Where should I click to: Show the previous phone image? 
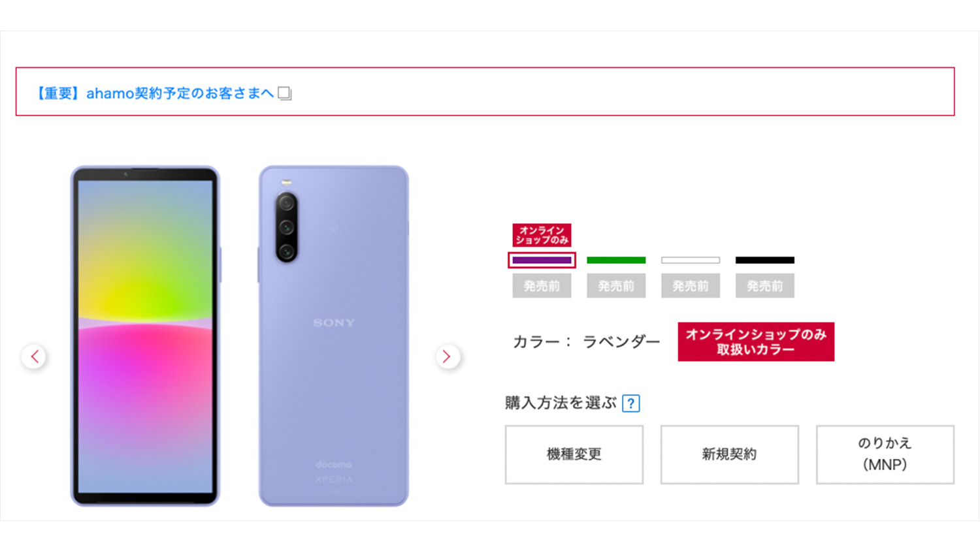34,356
